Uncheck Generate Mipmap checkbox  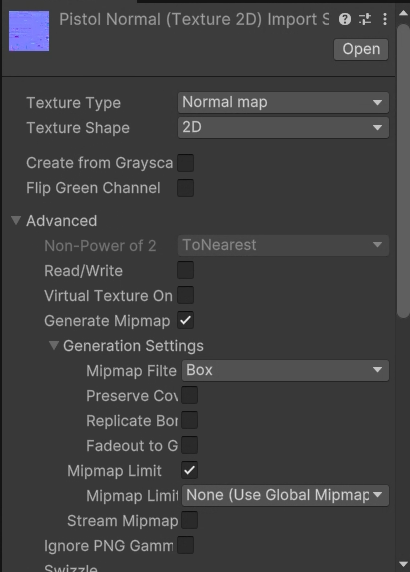click(186, 320)
